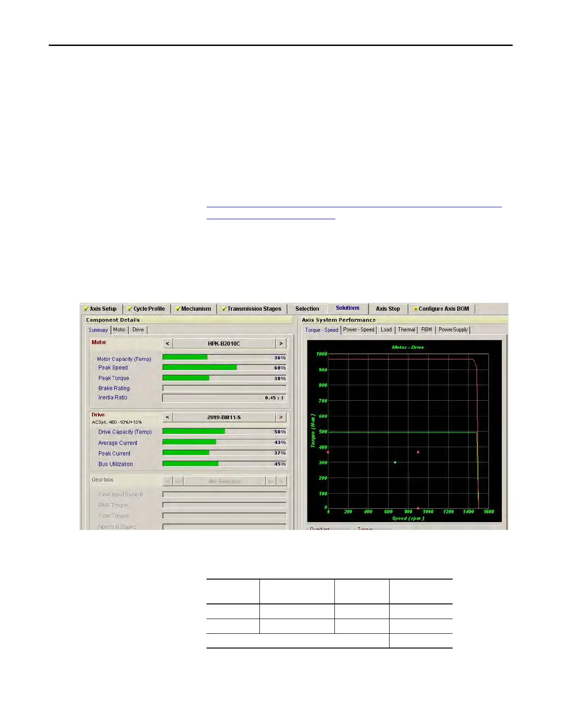Viewport: 563px width, 728px height.
Task: View the Torque - Speed chart tab
Action: click(322, 330)
